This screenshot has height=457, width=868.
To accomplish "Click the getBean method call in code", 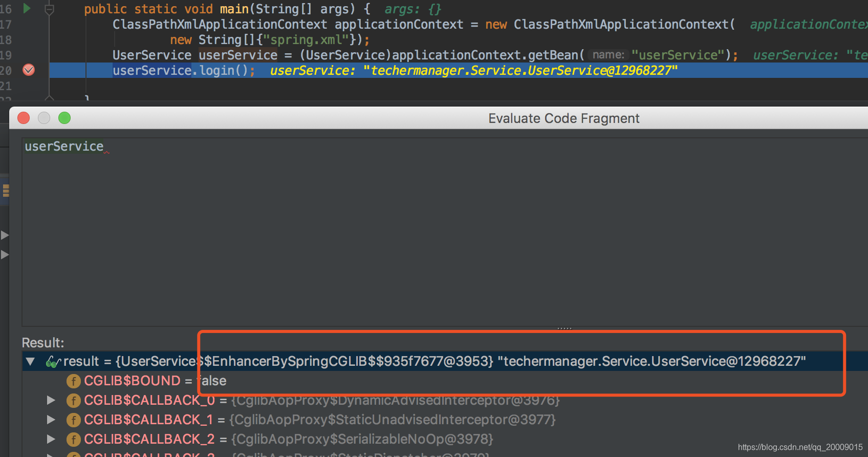I will point(553,55).
